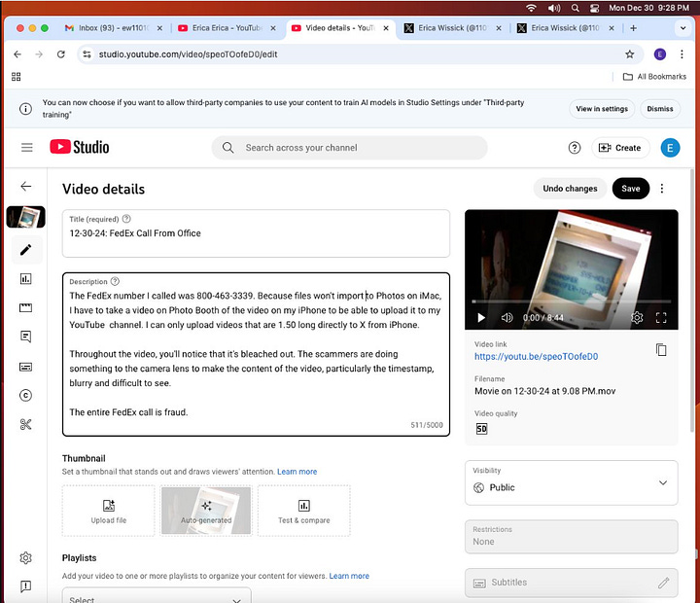700x603 pixels.
Task: Switch to Erica Erica - YouTube tab
Action: coord(227,28)
